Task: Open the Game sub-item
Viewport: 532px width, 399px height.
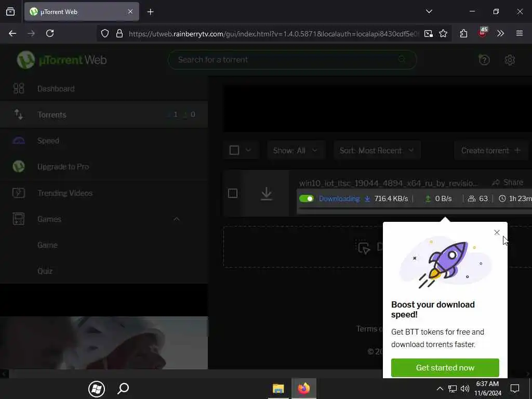Action: [47, 245]
